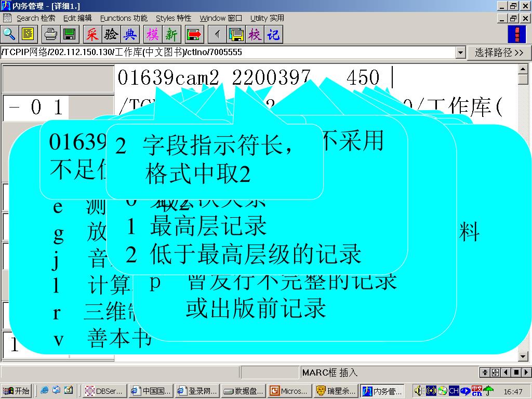Click the stacked floppy disks save-all icon
The image size is (532, 399).
click(x=236, y=34)
